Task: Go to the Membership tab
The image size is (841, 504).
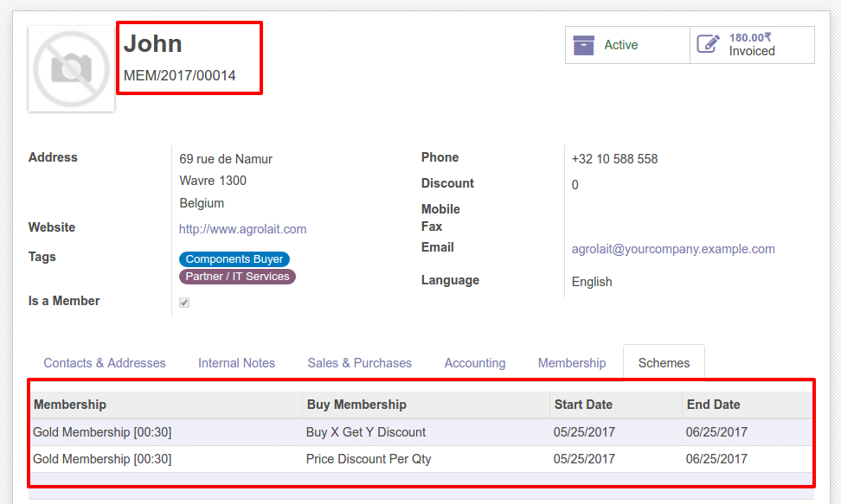Action: (x=572, y=363)
